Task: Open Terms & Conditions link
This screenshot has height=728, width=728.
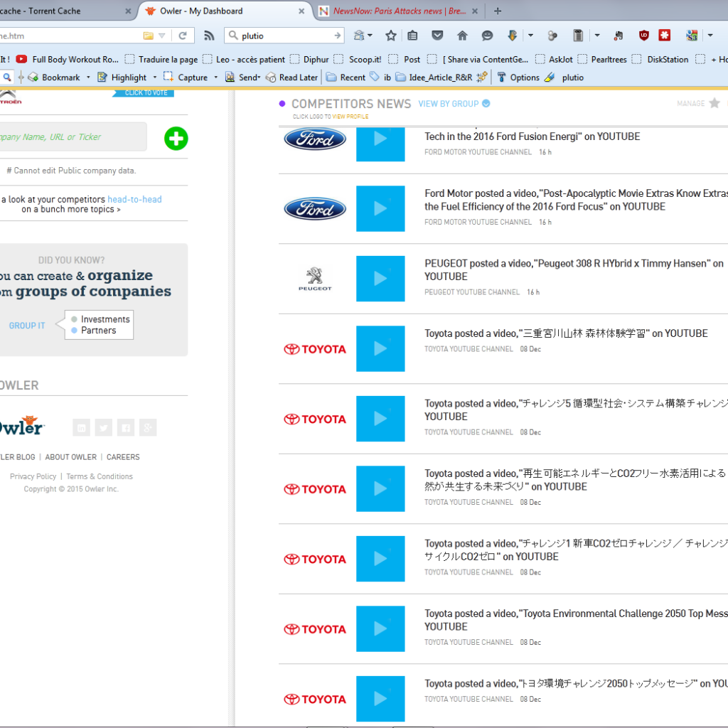Action: [x=100, y=476]
